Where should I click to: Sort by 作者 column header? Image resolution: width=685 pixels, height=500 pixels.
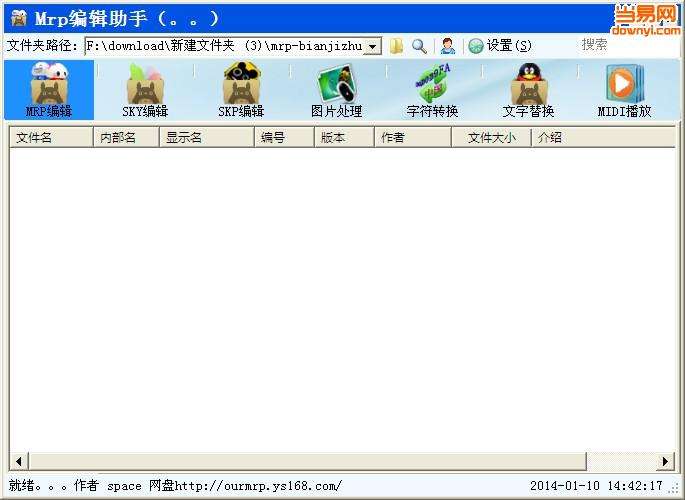click(x=413, y=138)
